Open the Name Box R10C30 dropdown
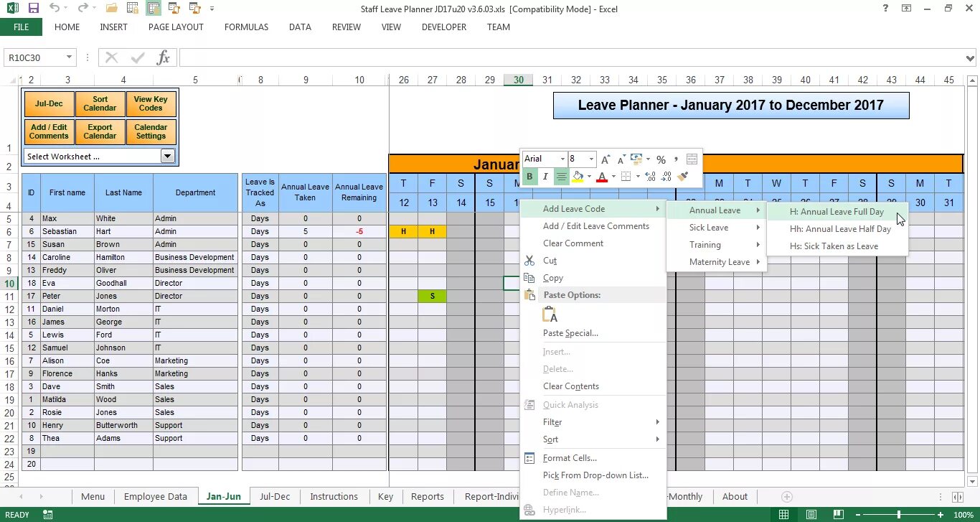This screenshot has width=980, height=522. point(70,57)
